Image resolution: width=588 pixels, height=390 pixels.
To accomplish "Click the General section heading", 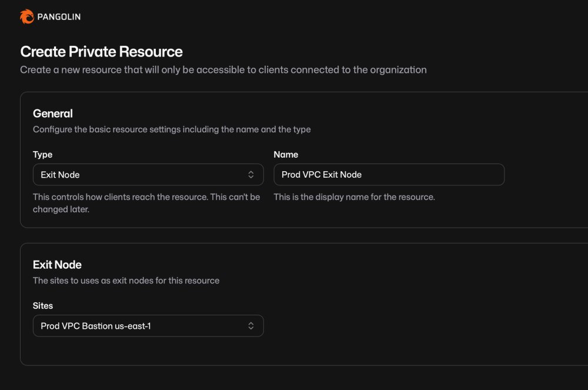I will pos(53,114).
